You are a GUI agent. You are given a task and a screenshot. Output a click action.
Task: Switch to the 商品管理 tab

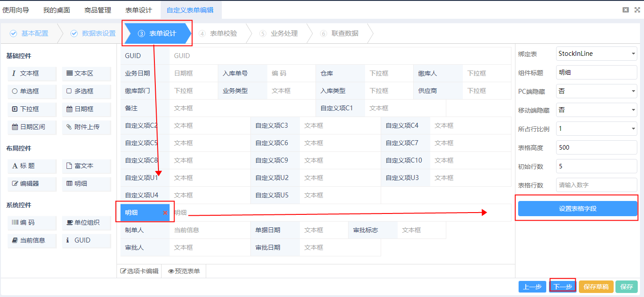coord(98,10)
